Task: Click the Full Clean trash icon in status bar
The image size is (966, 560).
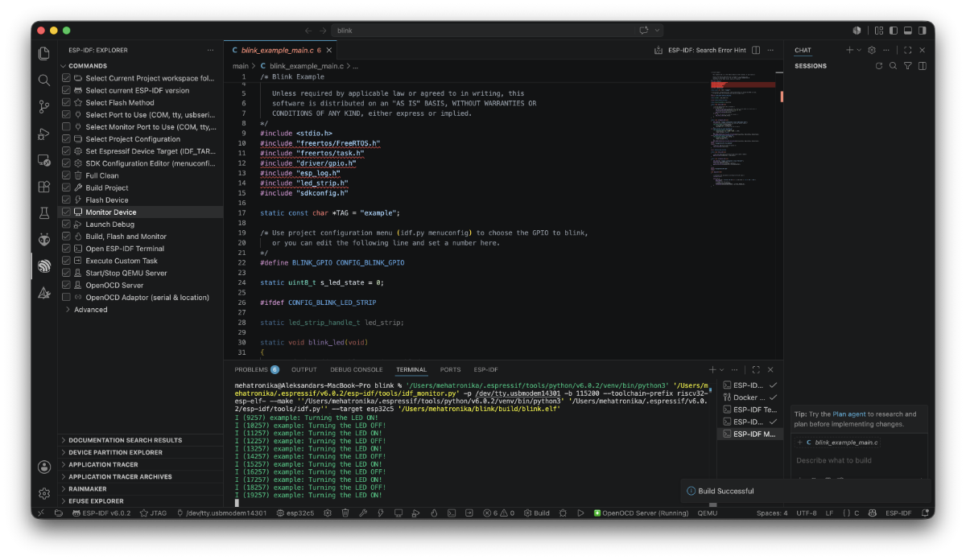Action: pos(345,513)
